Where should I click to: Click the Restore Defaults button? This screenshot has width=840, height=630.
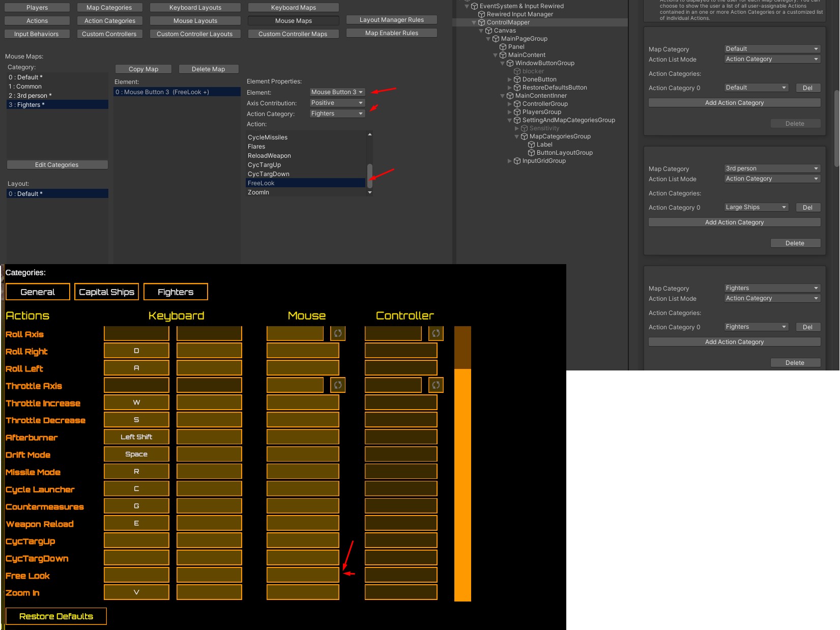coord(56,616)
